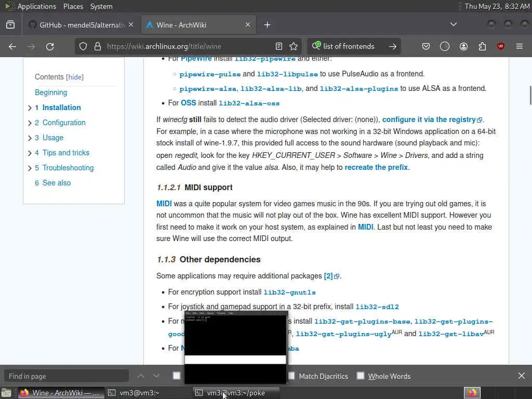The image size is (532, 399).
Task: Open the System menu
Action: (x=101, y=6)
